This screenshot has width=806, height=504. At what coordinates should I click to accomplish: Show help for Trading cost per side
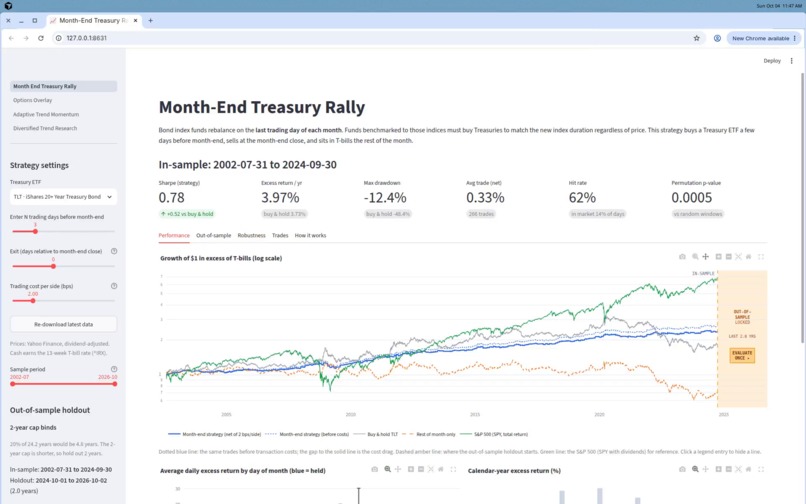click(x=114, y=286)
